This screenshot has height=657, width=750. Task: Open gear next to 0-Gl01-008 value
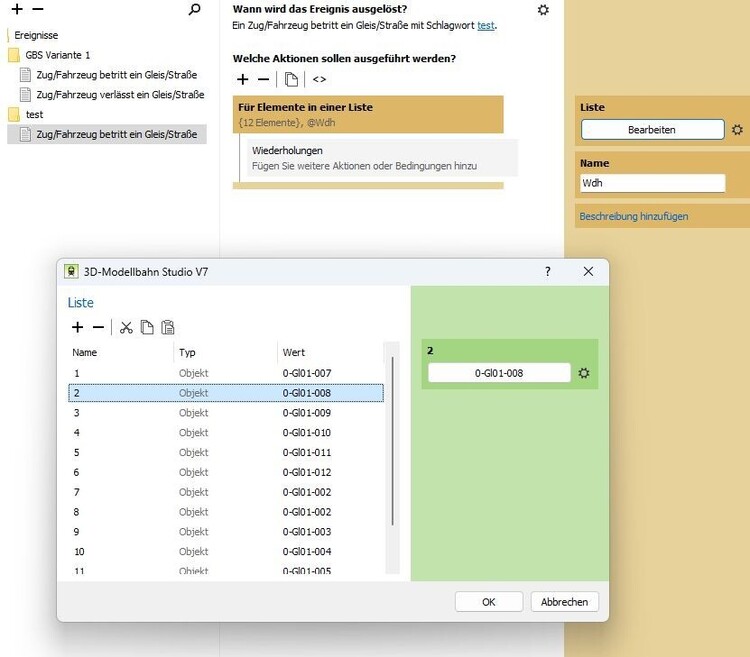(584, 373)
